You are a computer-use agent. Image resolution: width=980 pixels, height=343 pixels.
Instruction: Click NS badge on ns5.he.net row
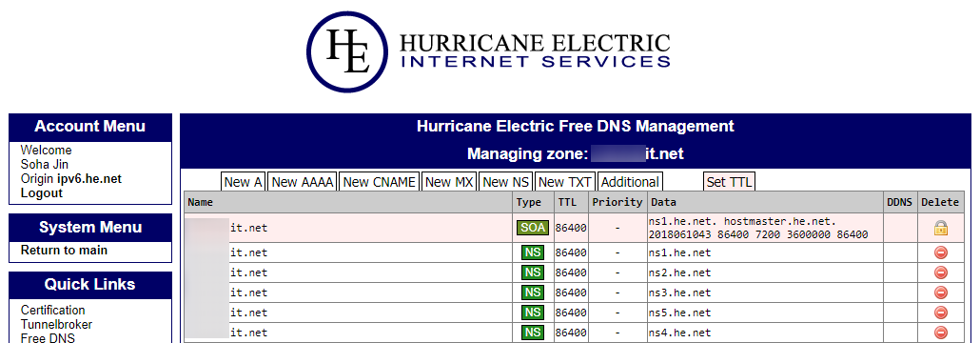[533, 313]
